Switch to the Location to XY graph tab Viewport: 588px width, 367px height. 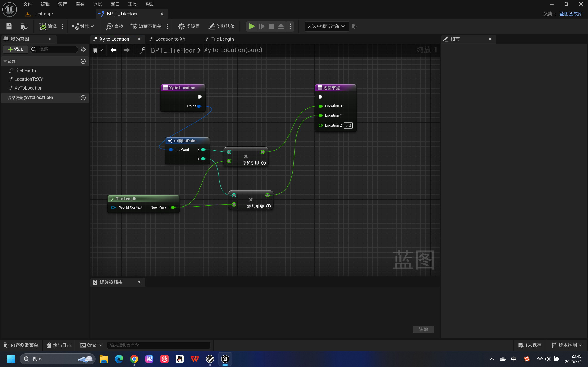(x=170, y=39)
